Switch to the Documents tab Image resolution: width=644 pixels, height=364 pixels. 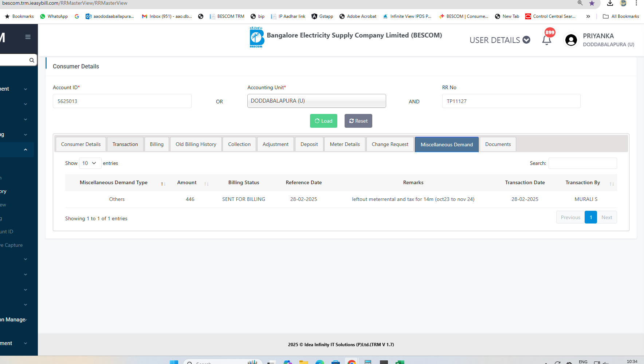(x=498, y=144)
